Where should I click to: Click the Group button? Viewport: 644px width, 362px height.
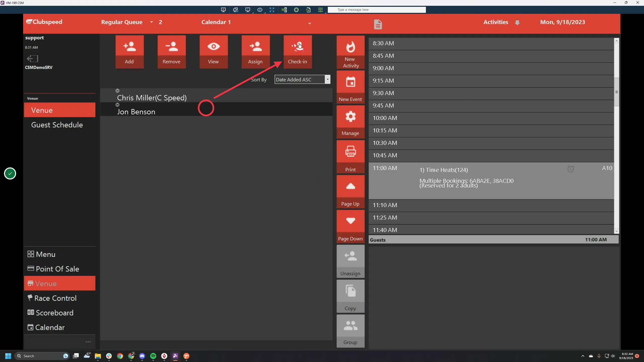coord(350,331)
